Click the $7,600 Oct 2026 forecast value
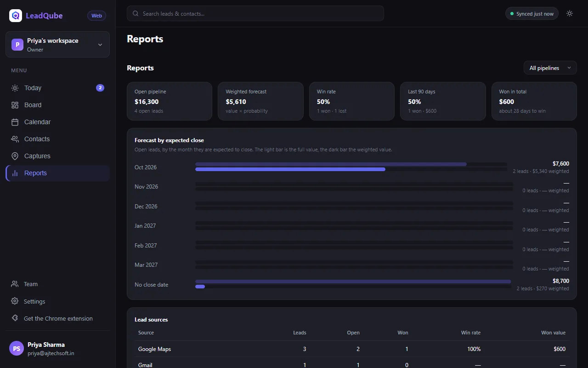The width and height of the screenshot is (588, 368). point(561,163)
